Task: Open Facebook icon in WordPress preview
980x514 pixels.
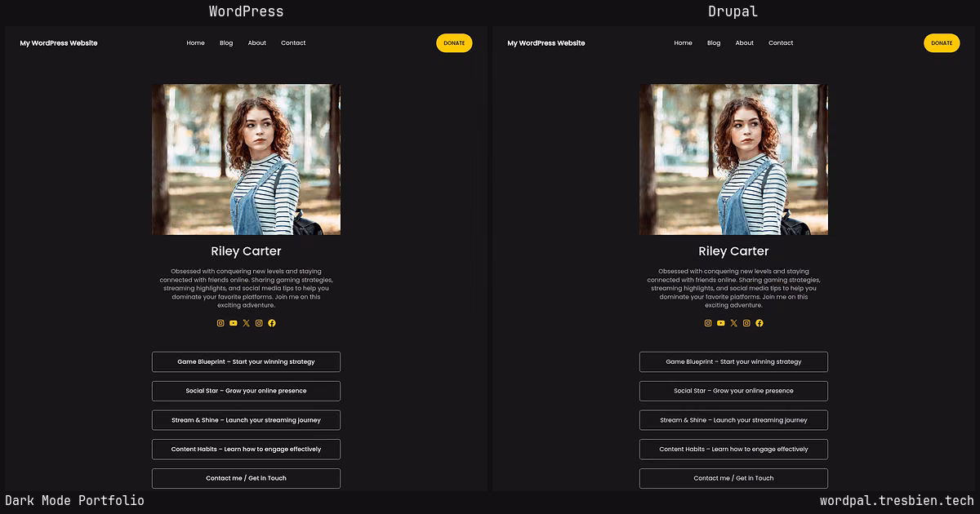Action: [272, 323]
